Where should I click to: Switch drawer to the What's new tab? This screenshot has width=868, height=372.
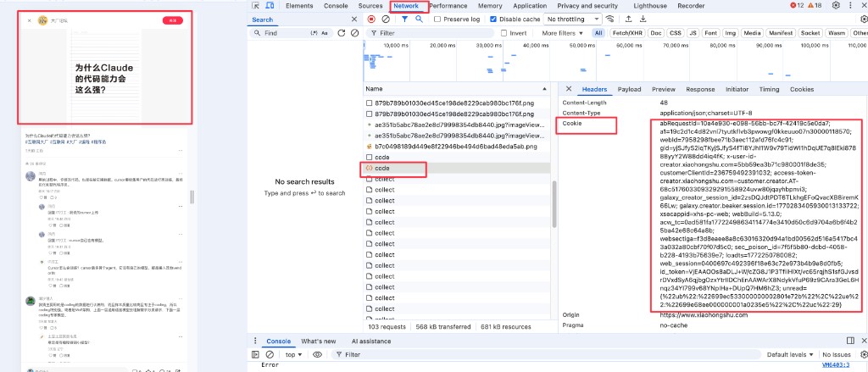319,341
